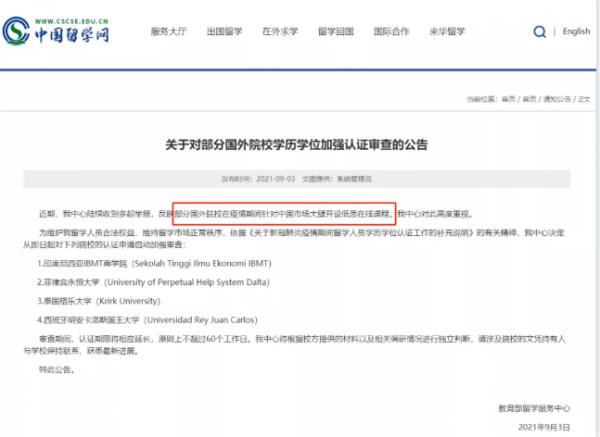This screenshot has height=437, width=600.
Task: Open the 出国留学 menu
Action: (x=224, y=31)
